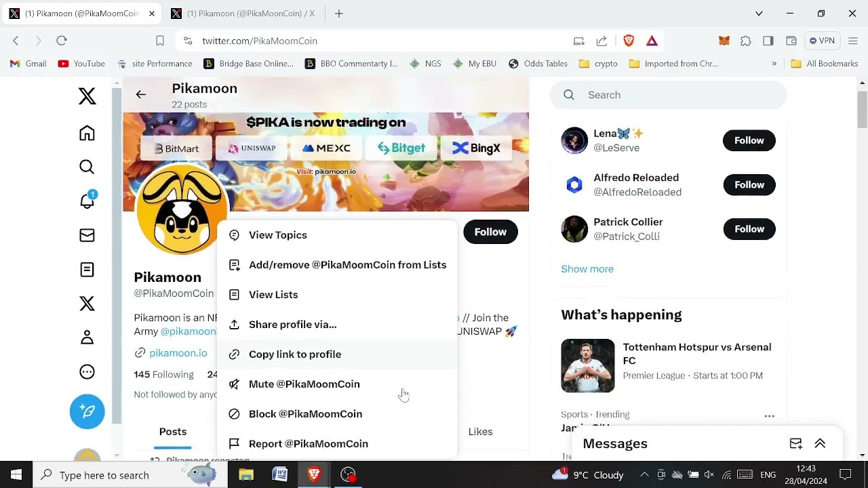Select View Topics menu item
The width and height of the screenshot is (868, 488).
pyautogui.click(x=337, y=235)
